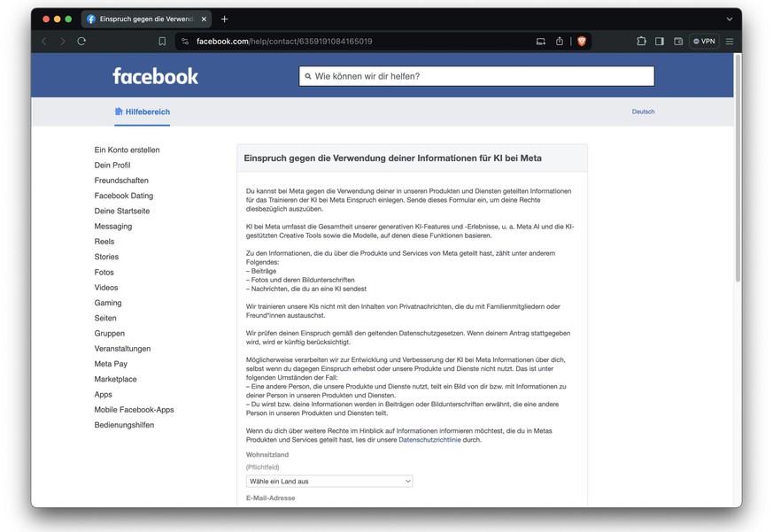773x532 pixels.
Task: Click the search magnifier icon in help search
Action: point(307,76)
